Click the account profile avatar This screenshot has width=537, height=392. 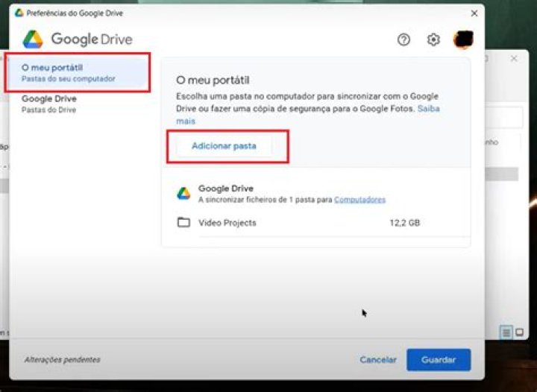[463, 39]
